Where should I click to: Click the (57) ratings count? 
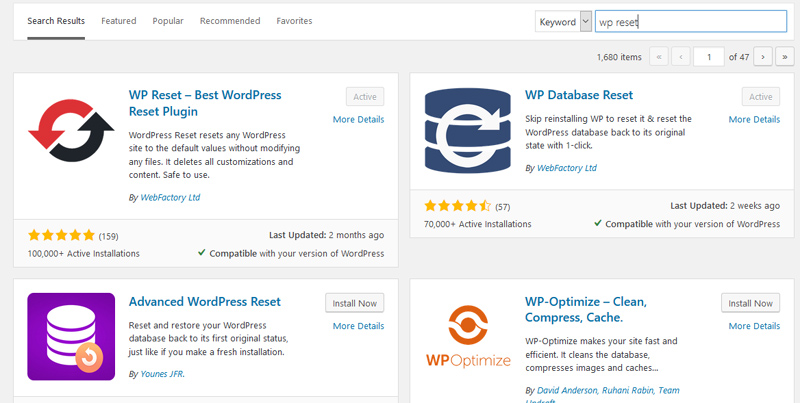click(503, 207)
